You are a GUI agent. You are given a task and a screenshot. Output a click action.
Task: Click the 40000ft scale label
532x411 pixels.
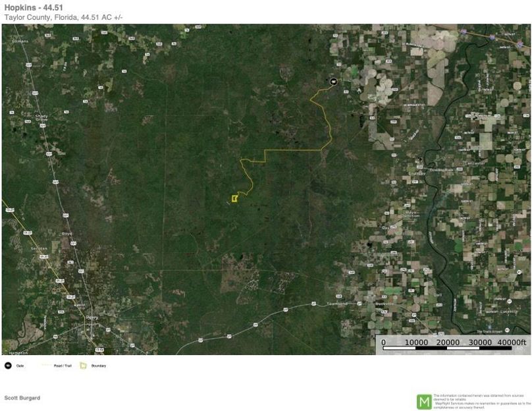(x=512, y=342)
